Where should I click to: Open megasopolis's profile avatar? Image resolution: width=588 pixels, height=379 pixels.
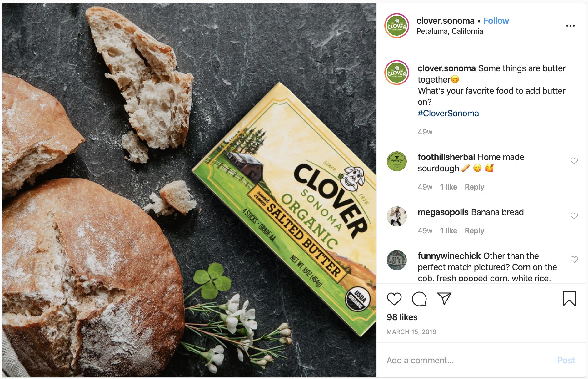397,216
